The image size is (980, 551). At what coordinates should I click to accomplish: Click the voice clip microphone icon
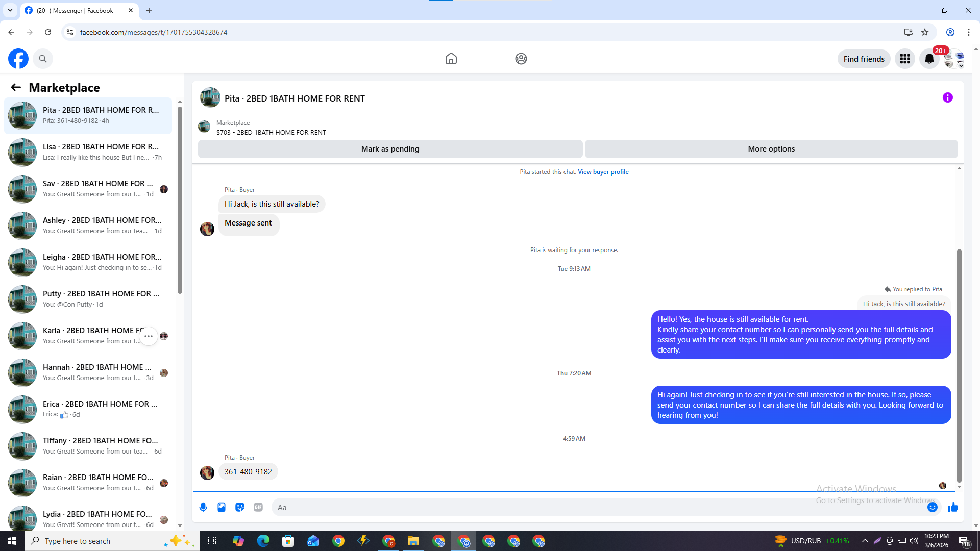click(x=203, y=507)
